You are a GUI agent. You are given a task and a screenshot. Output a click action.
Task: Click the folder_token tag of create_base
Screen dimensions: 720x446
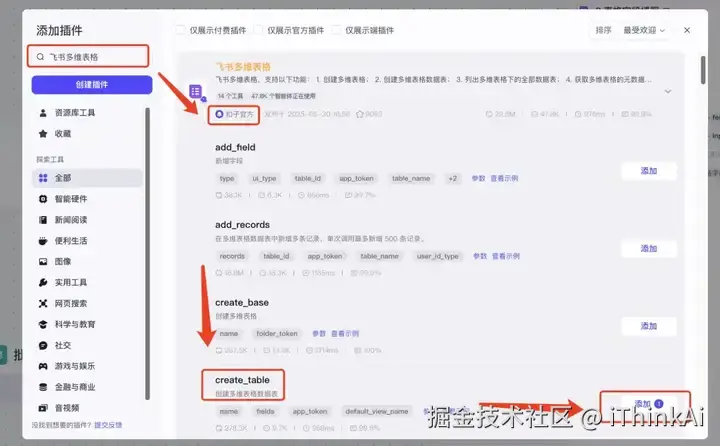click(x=277, y=333)
